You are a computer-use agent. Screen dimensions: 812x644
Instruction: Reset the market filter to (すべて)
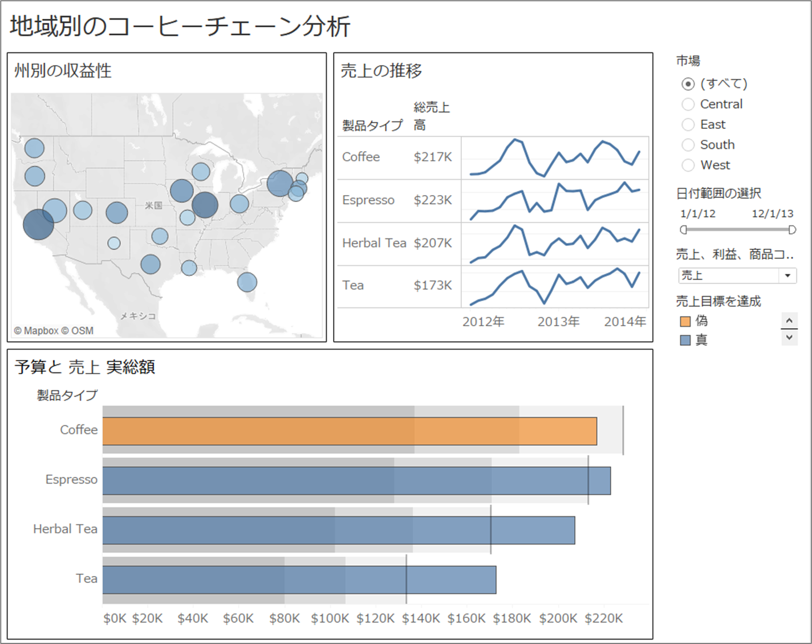coord(688,83)
